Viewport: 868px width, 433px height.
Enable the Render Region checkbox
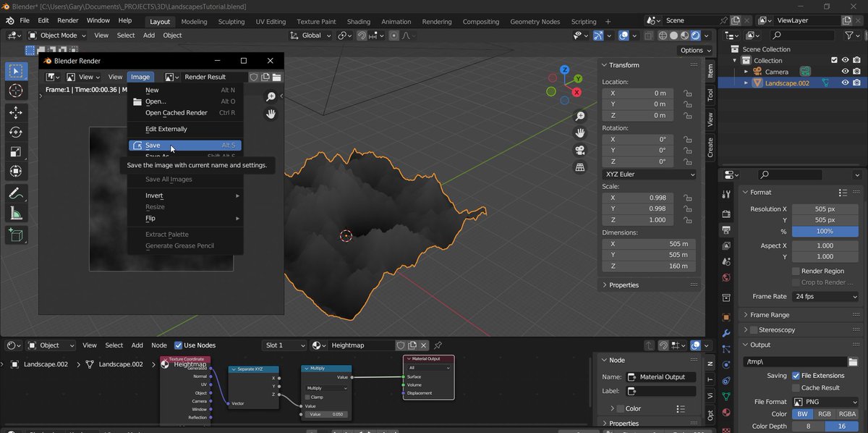tap(796, 271)
